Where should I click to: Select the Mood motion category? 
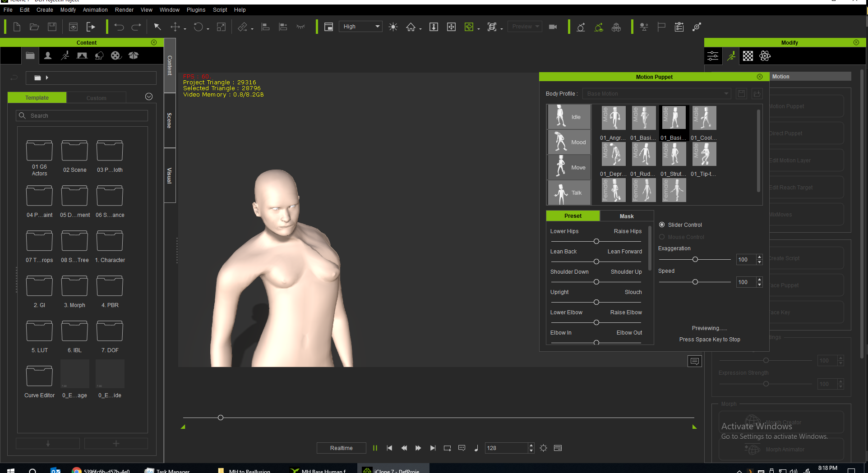(x=569, y=142)
